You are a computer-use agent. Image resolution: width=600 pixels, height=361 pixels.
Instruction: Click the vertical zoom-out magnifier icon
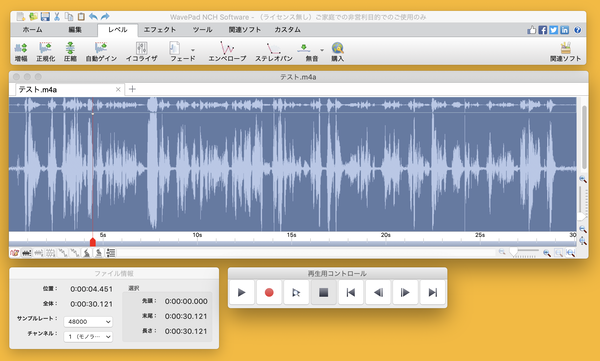click(583, 229)
